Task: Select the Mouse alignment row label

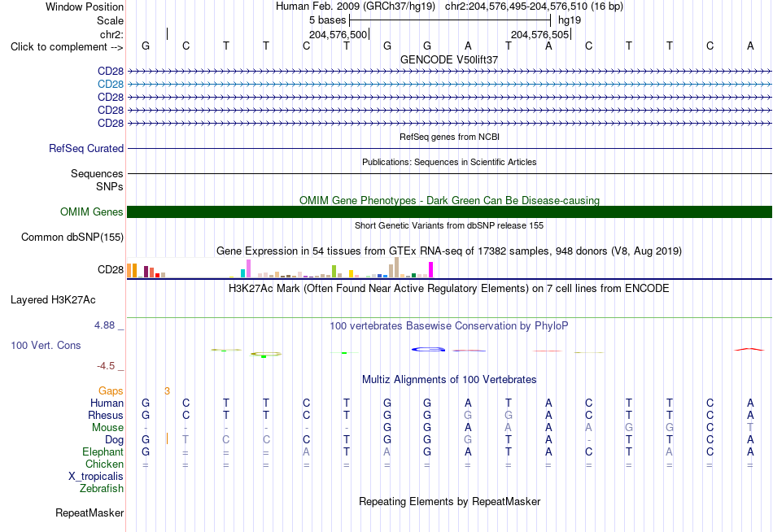Action: click(x=107, y=428)
